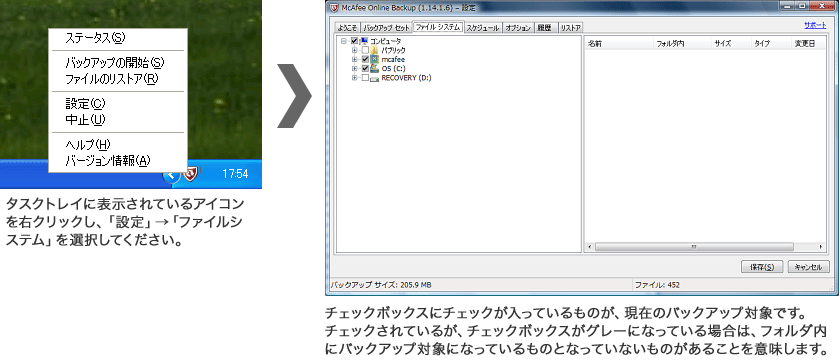Switch to the スケジュール tab

(x=483, y=27)
